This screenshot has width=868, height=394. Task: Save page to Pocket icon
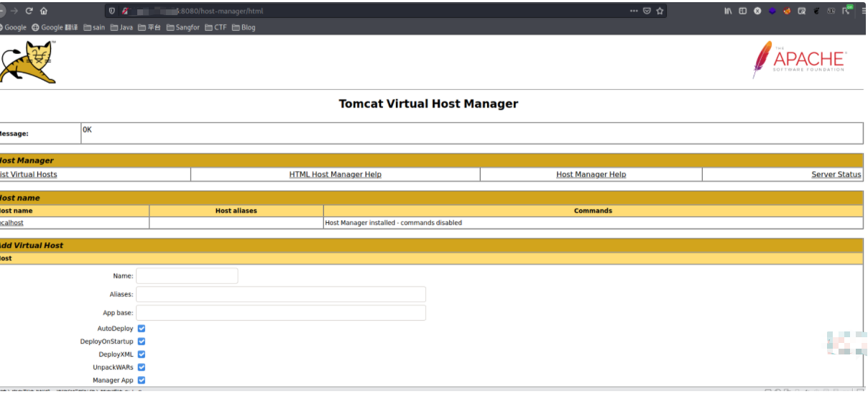click(647, 11)
